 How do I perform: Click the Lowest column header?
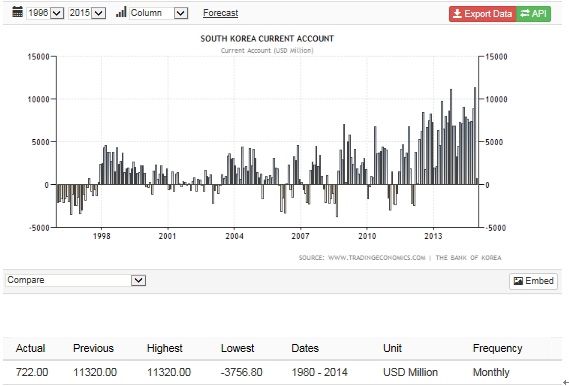coord(238,348)
